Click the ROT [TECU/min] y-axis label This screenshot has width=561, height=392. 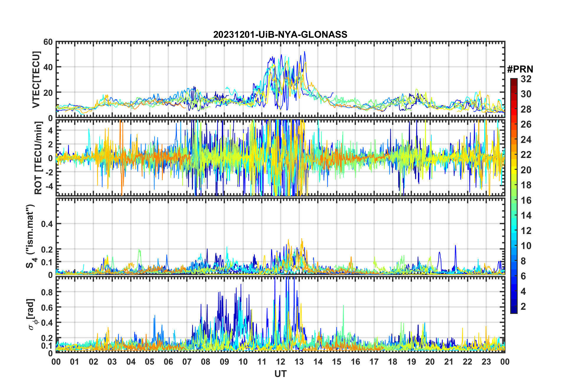(x=38, y=158)
